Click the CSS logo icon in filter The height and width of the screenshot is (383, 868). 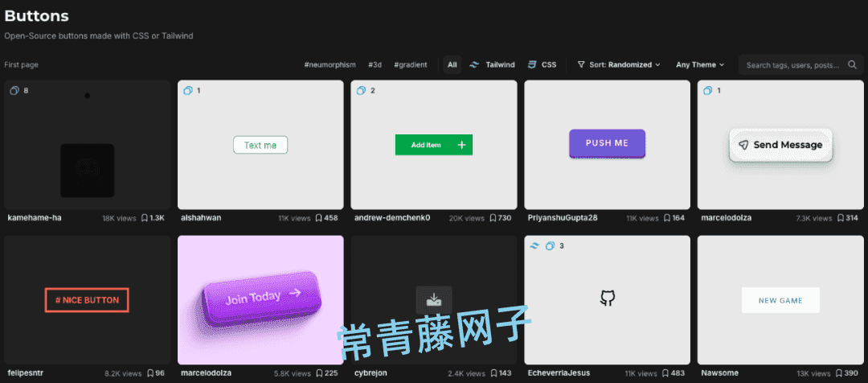532,65
